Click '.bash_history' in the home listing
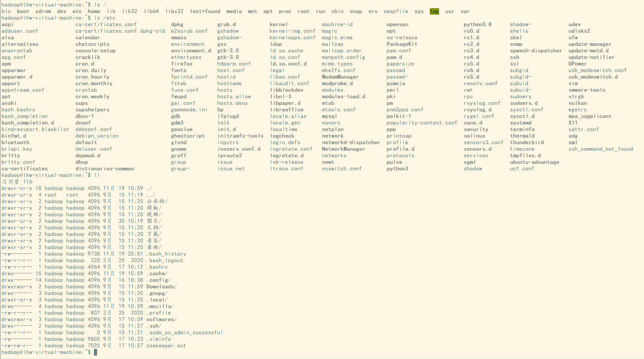The width and height of the screenshot is (644, 359). coord(166,254)
